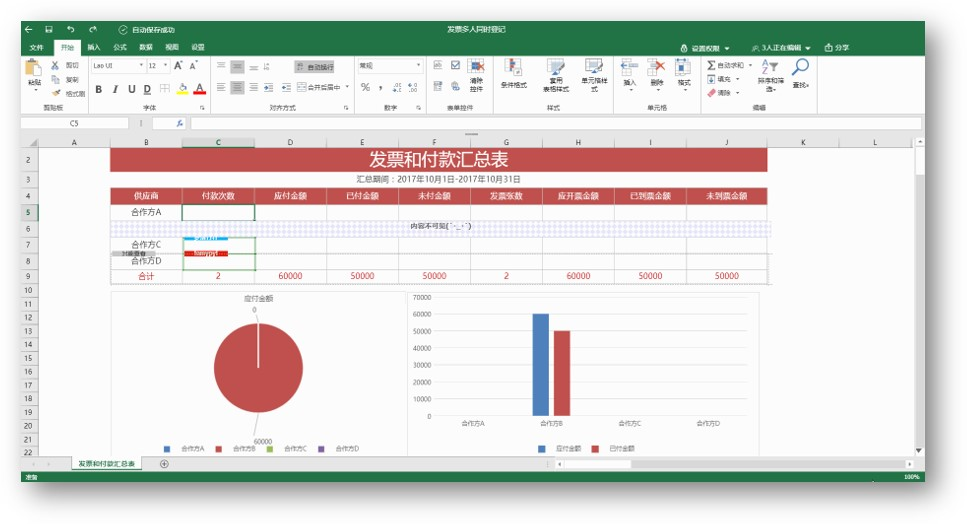Image resolution: width=967 pixels, height=524 pixels.
Task: Open font group dialog launcher
Action: (202, 108)
